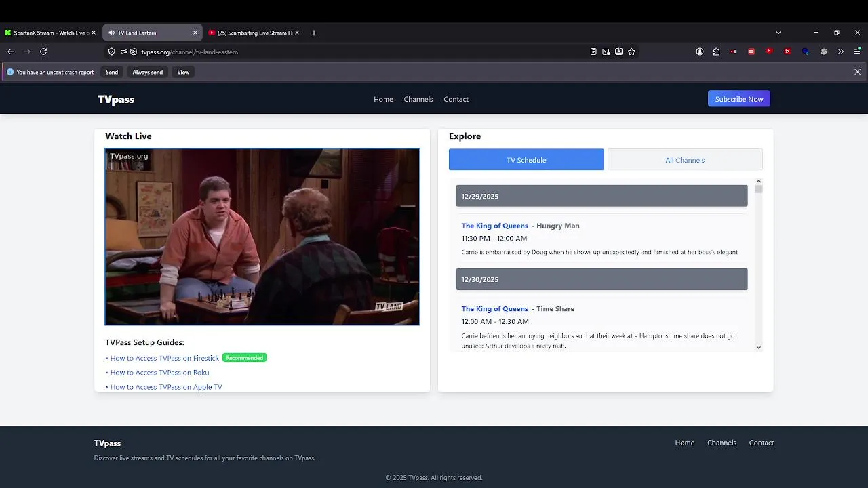Click the schedule scrollbar thumb
The height and width of the screenshot is (488, 868).
(758, 189)
